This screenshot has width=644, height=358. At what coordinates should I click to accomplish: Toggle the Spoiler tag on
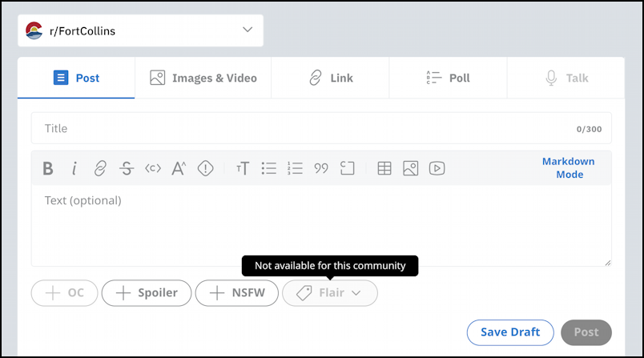tap(147, 293)
